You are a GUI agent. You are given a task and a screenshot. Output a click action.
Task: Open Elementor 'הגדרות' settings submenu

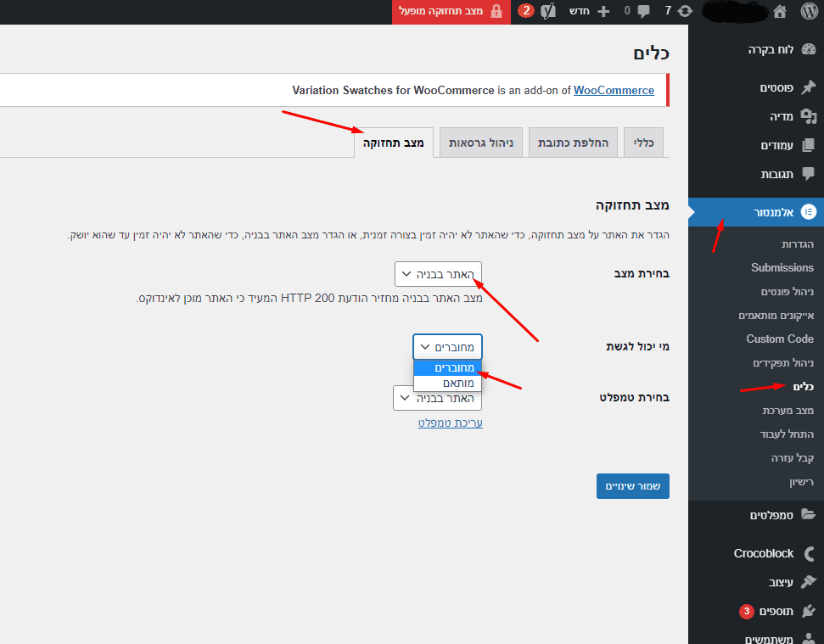click(x=797, y=244)
